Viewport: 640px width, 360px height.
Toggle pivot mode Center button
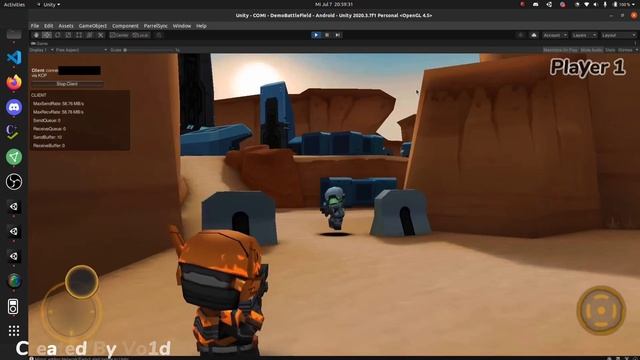pos(119,35)
